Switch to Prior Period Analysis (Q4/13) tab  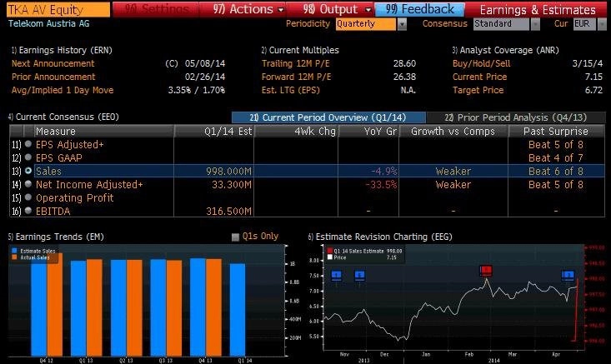point(515,117)
